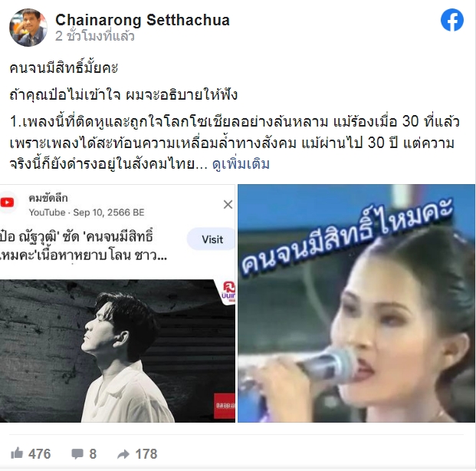Click the video title 'ป๋อ ณัฐวุฒิ' headline

click(x=84, y=245)
